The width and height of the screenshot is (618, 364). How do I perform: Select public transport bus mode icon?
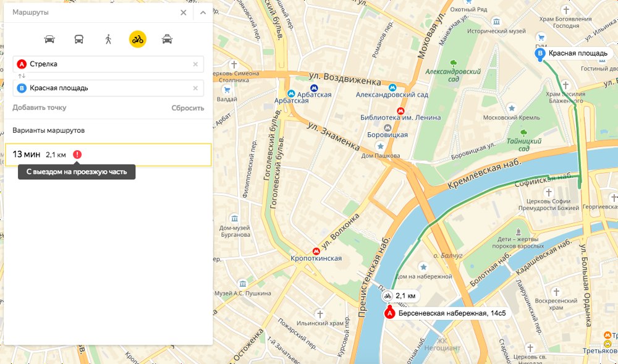[x=79, y=40]
